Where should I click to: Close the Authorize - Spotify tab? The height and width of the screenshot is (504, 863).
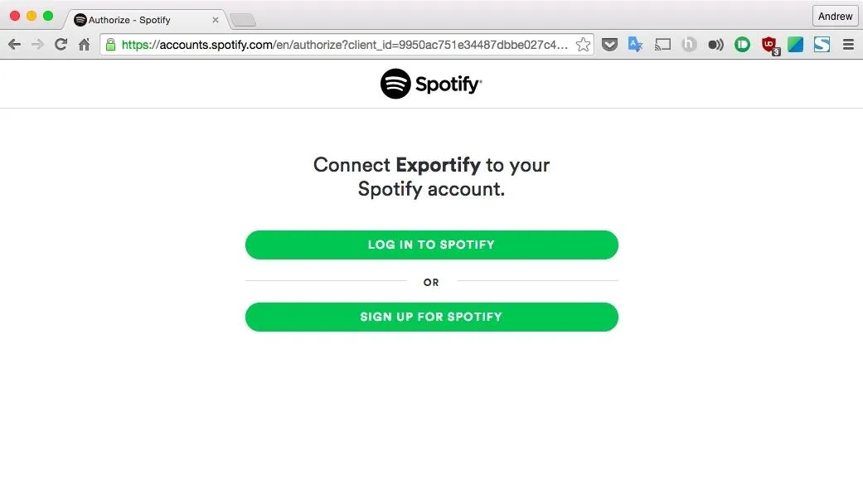(x=216, y=20)
